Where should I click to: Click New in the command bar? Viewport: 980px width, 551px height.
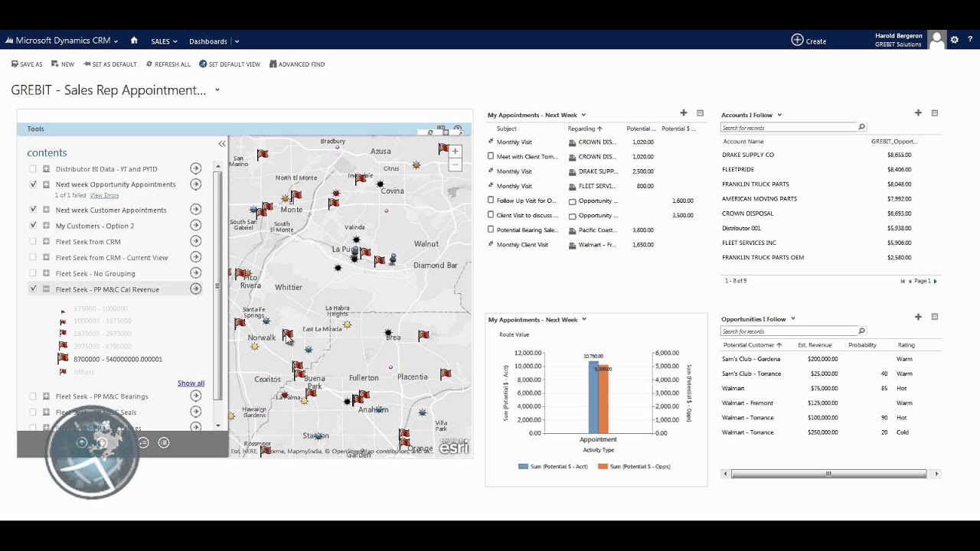pyautogui.click(x=63, y=64)
